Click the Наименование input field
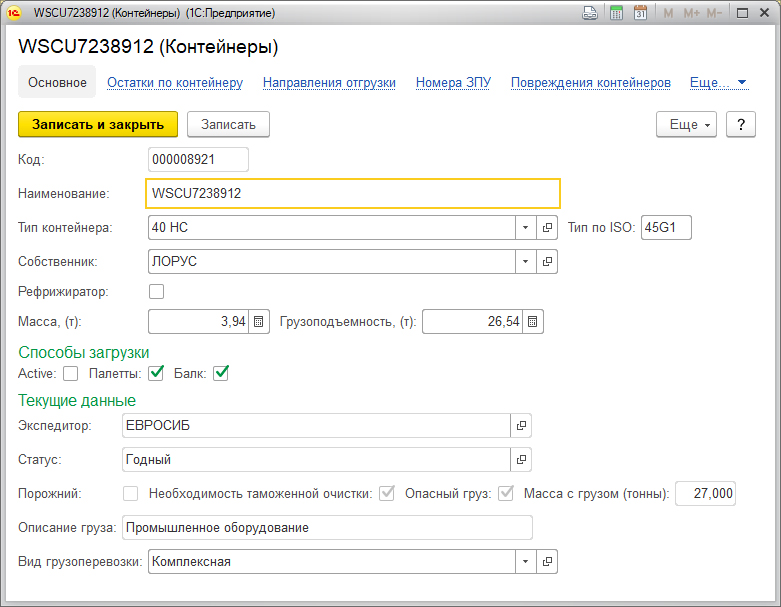Screen dimensions: 781x607 353,193
